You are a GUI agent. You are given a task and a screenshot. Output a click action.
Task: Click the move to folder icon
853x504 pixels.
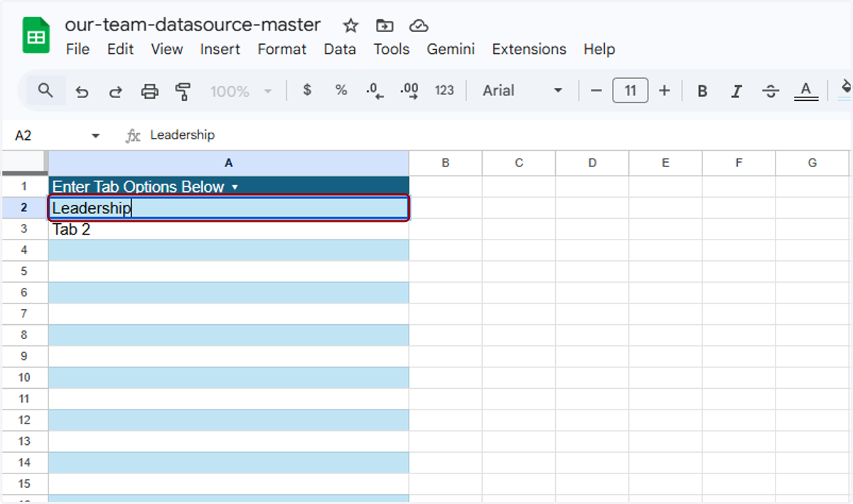pos(385,26)
